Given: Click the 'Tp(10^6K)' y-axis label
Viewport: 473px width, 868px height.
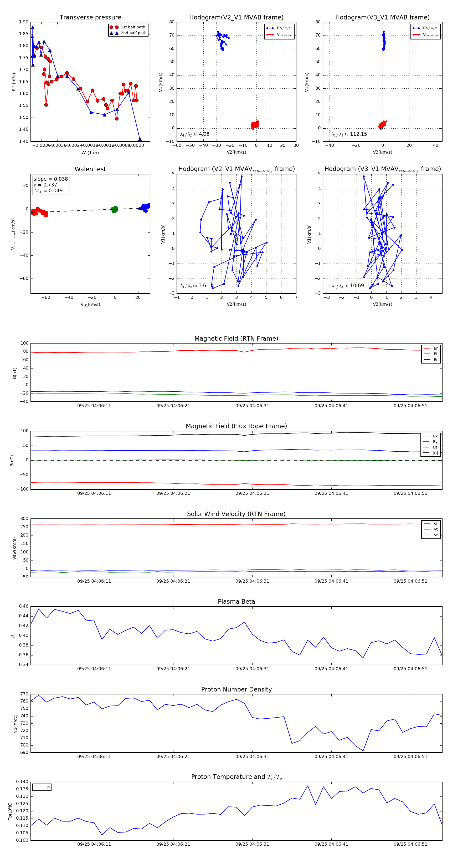Looking at the screenshot, I should click(x=10, y=812).
